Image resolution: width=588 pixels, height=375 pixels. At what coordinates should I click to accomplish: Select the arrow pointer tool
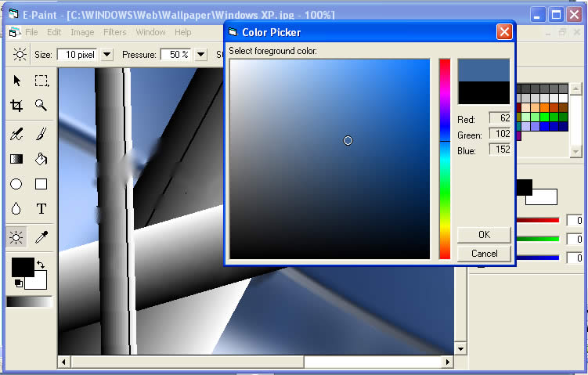click(x=16, y=81)
